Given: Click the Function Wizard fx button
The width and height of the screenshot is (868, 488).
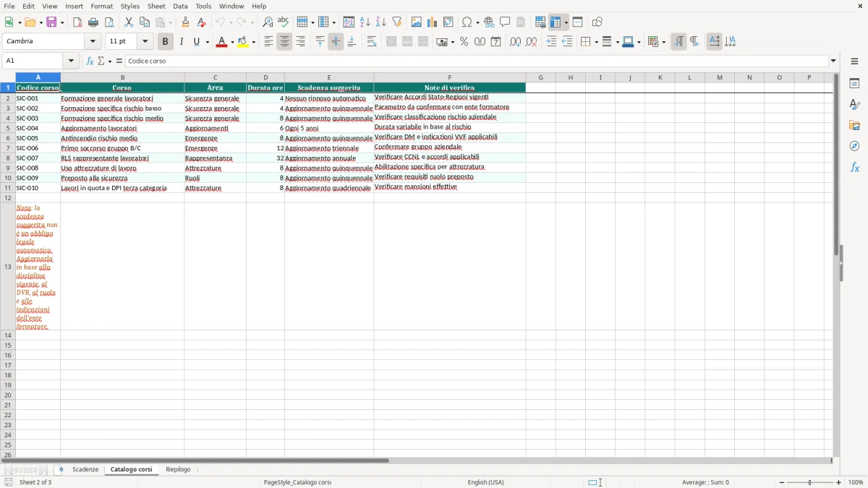Looking at the screenshot, I should [90, 61].
